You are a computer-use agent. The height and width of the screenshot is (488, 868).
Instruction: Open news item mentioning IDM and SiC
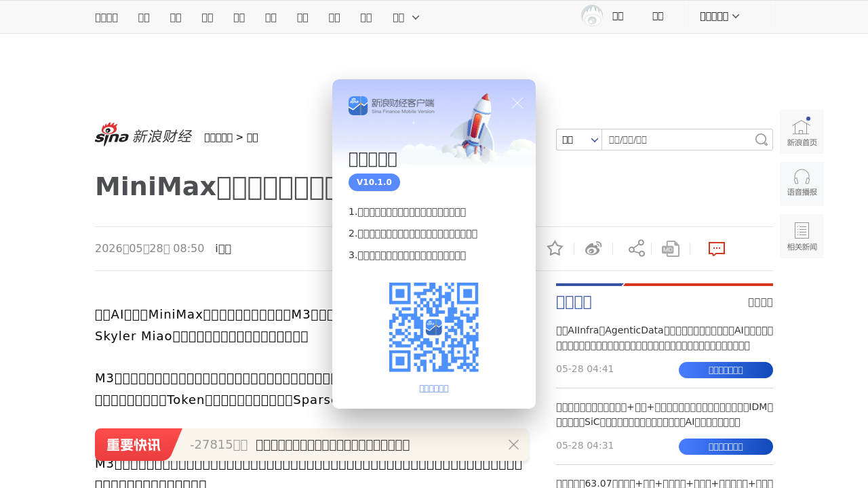point(665,414)
